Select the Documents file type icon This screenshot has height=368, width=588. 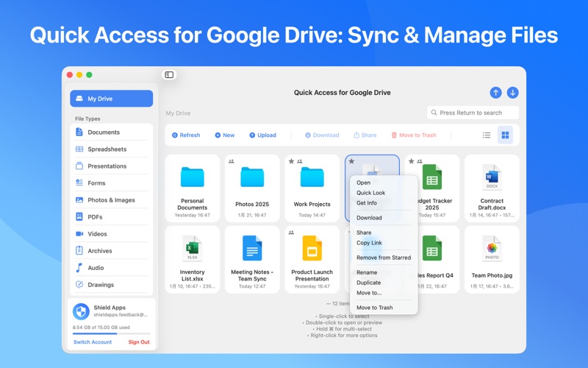79,132
